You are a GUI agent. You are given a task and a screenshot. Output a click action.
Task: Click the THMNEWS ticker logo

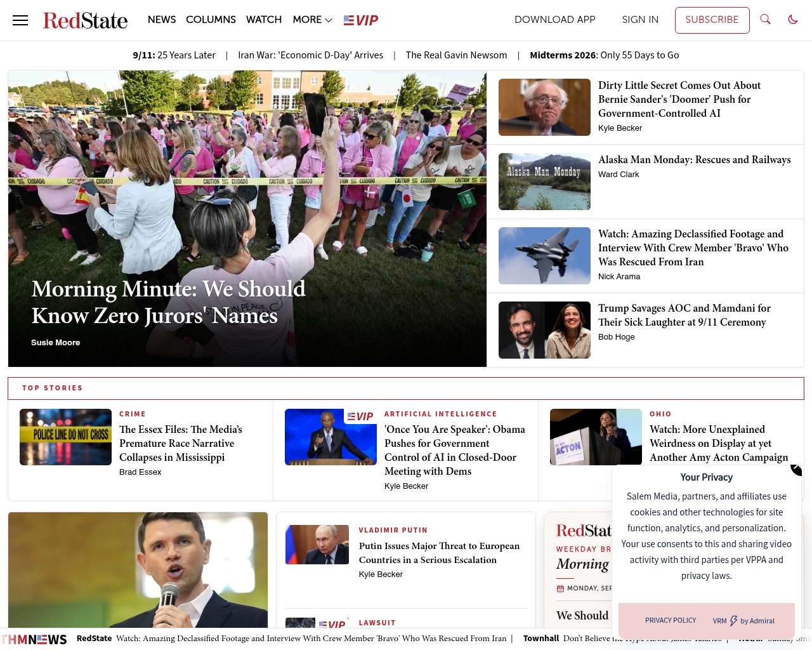[34, 639]
